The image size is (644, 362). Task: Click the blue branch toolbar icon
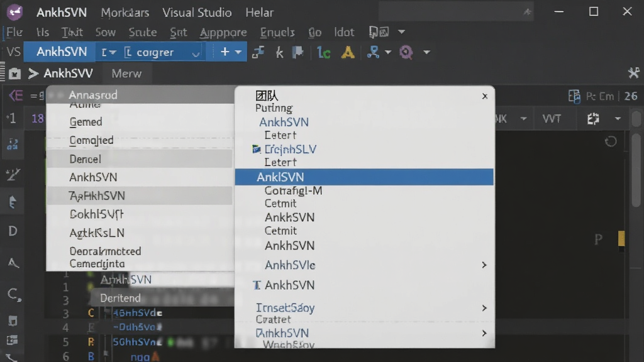pyautogui.click(x=373, y=52)
